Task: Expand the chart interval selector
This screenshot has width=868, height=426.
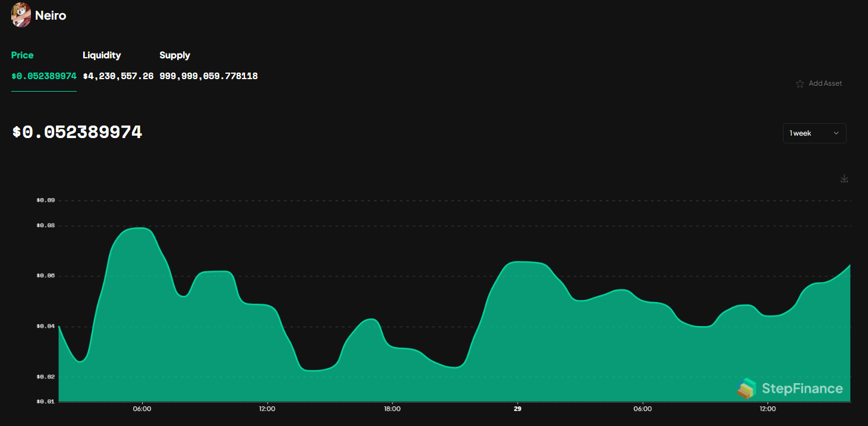Action: pos(814,133)
